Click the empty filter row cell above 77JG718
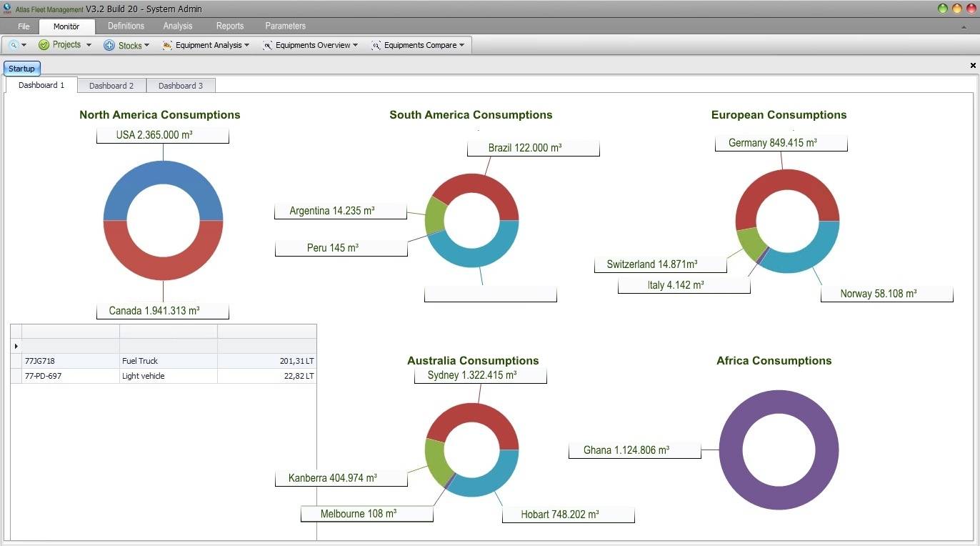980x546 pixels. (x=71, y=346)
